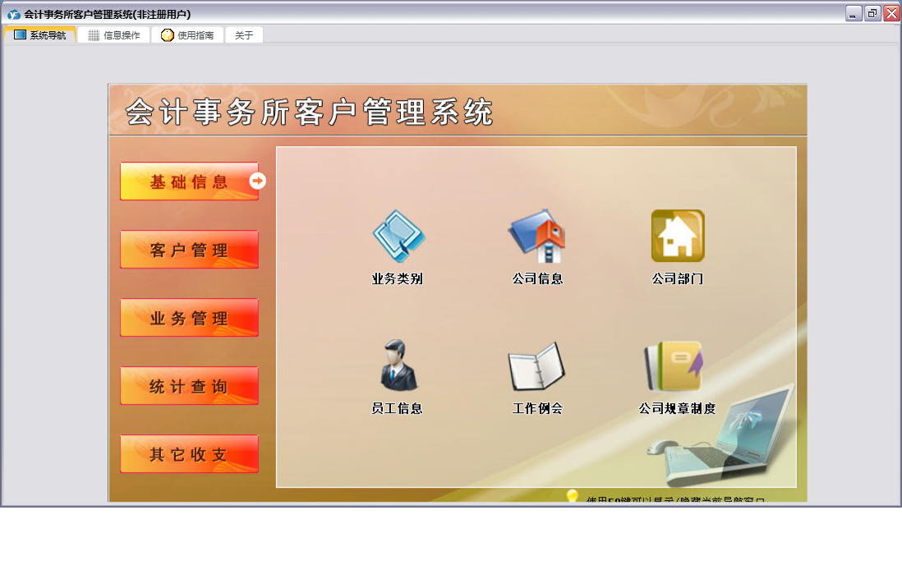Screen dimensions: 902x588
Task: Click the arrow icon on 基础信息
Action: pos(258,181)
